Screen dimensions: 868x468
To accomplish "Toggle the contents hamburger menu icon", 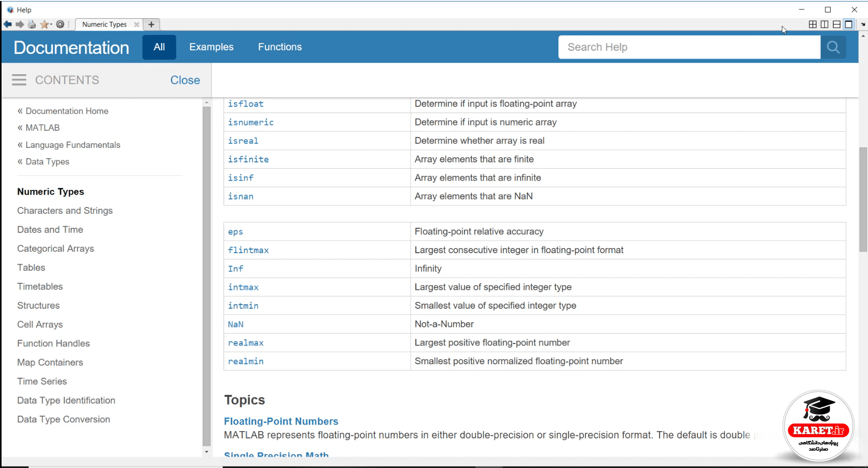I will click(x=19, y=80).
